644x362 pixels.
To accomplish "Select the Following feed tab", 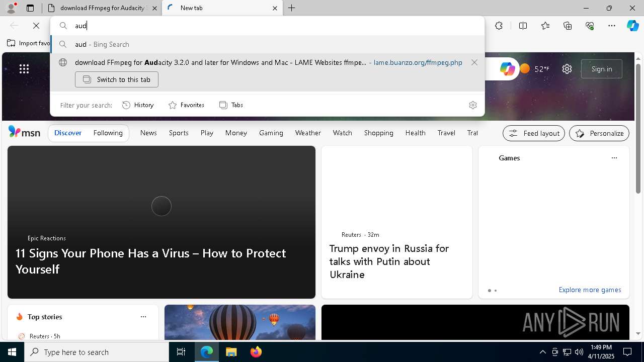I will coord(108,133).
